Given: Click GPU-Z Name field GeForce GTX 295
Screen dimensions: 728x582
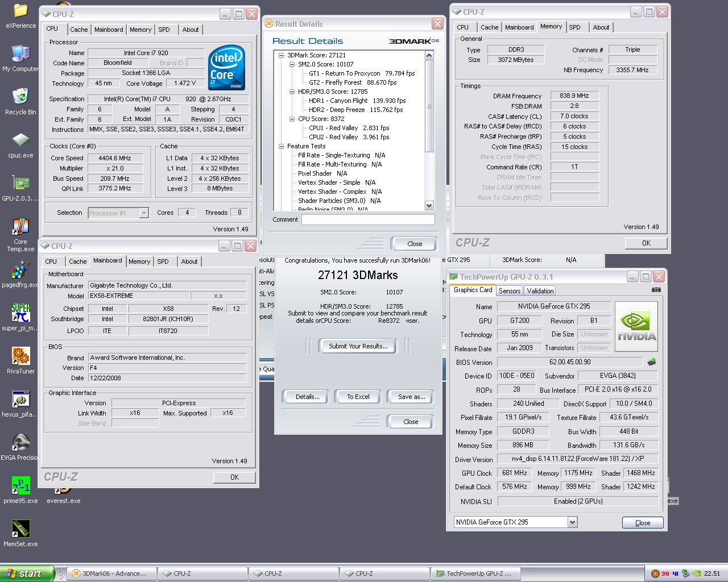Looking at the screenshot, I should click(554, 306).
